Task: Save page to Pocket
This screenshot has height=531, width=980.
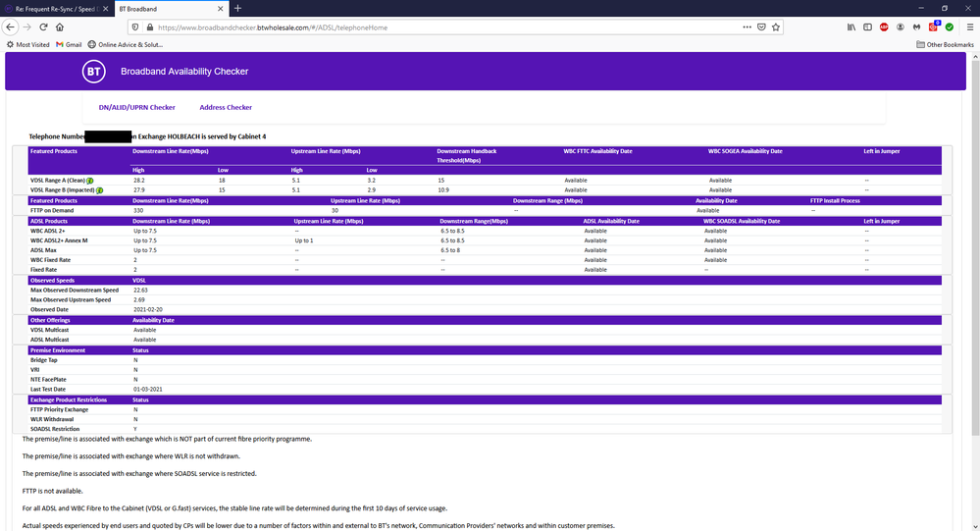Action: click(x=760, y=27)
